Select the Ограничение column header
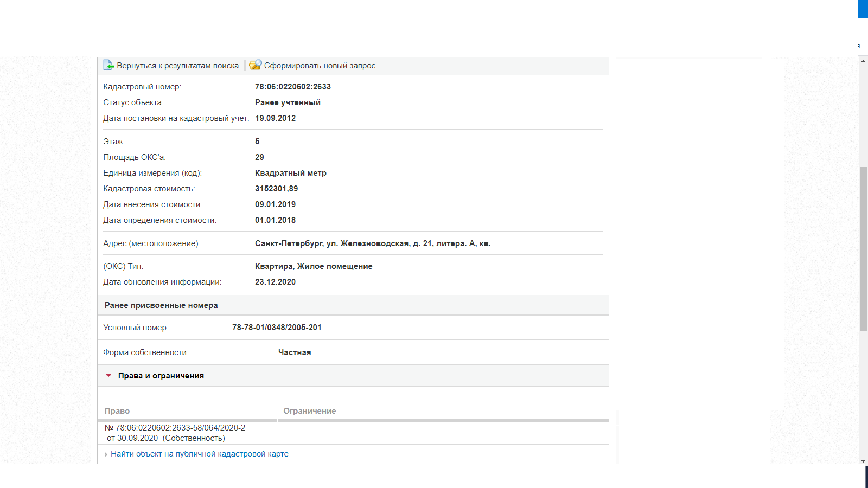Image resolution: width=868 pixels, height=488 pixels. (x=309, y=411)
